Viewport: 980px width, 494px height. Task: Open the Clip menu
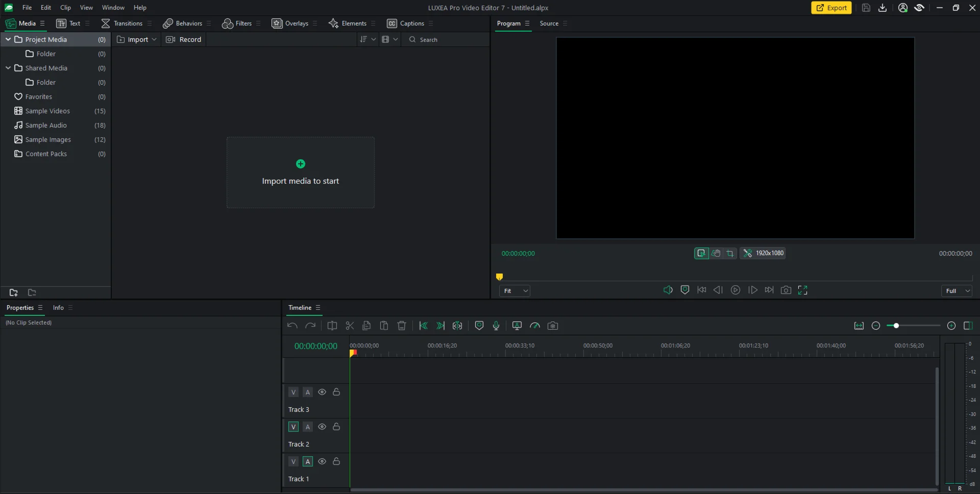click(x=65, y=8)
